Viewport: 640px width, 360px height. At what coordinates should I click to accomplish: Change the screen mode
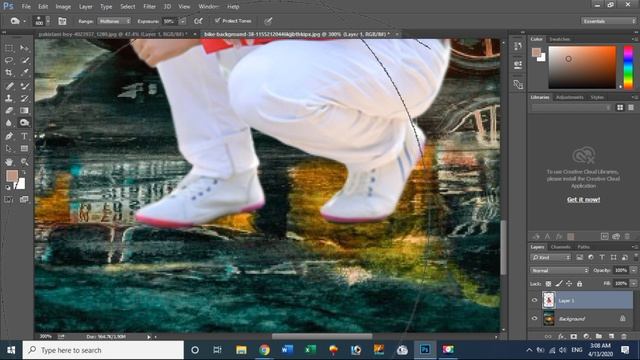[x=24, y=200]
